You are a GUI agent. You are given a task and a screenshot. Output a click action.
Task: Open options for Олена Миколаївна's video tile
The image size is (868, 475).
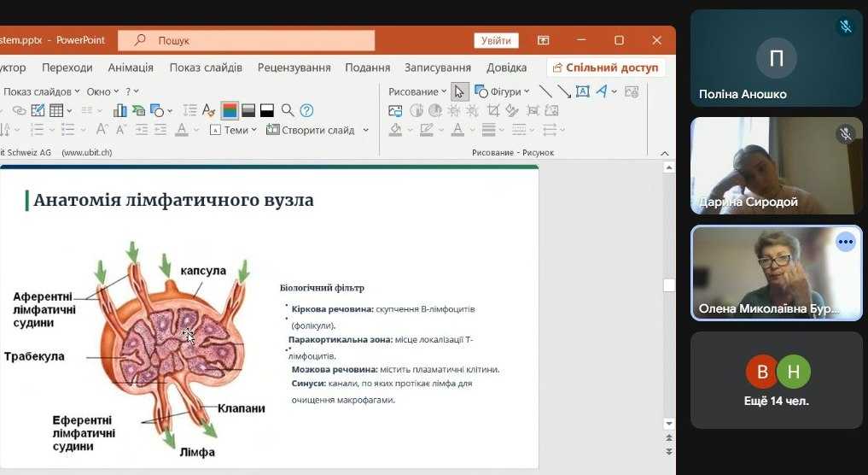[x=845, y=242]
